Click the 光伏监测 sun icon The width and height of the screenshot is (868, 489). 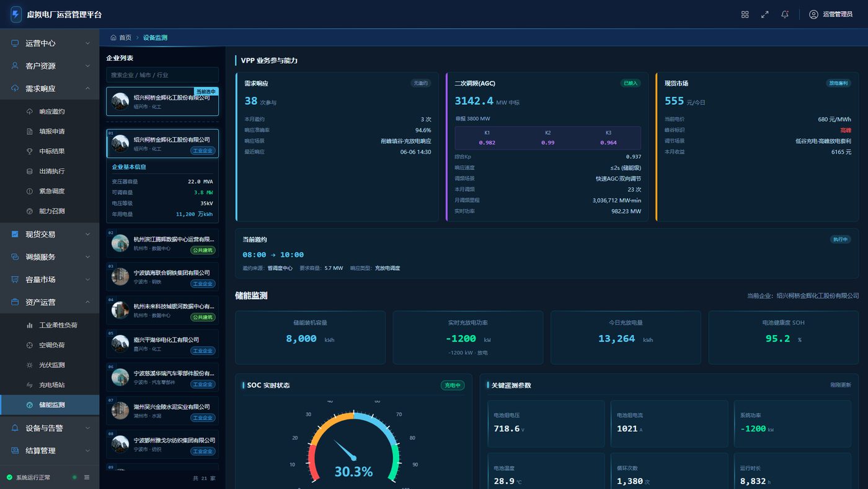pyautogui.click(x=29, y=365)
